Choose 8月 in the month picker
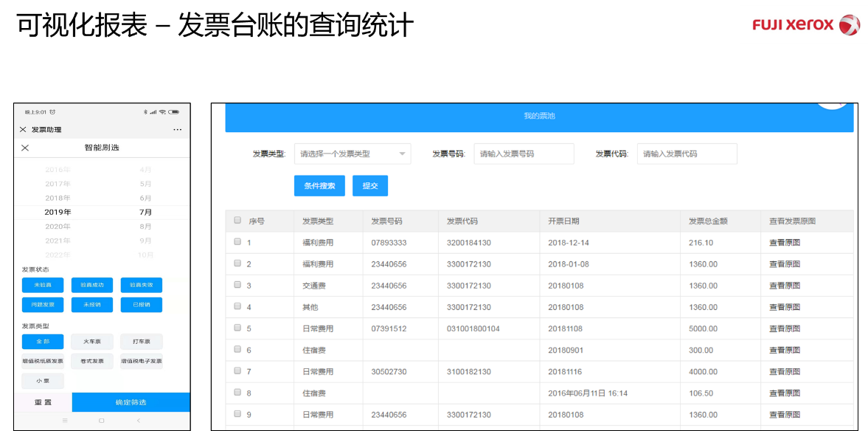 tap(145, 227)
